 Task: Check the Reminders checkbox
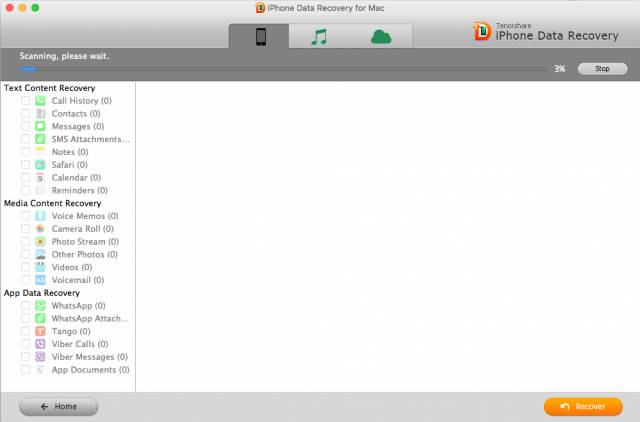pos(25,190)
